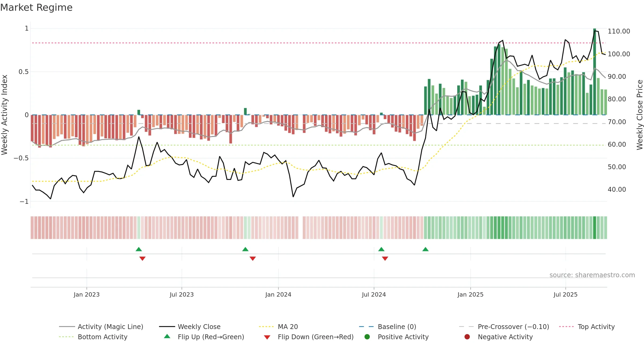Click the Jul 2025 axis label
644x362 pixels.
565,295
